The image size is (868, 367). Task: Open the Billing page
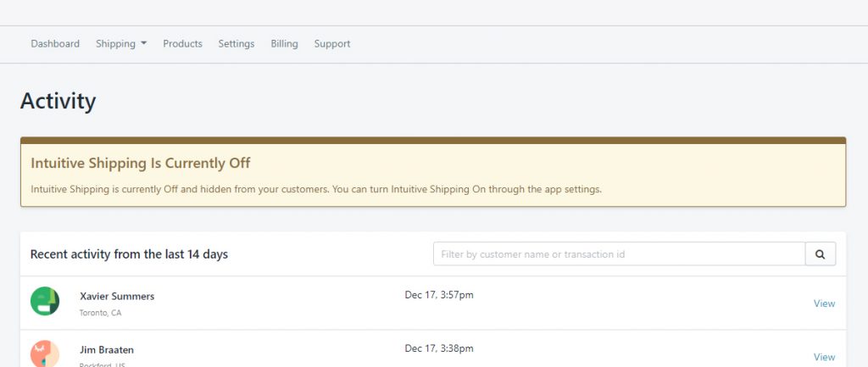(x=285, y=44)
